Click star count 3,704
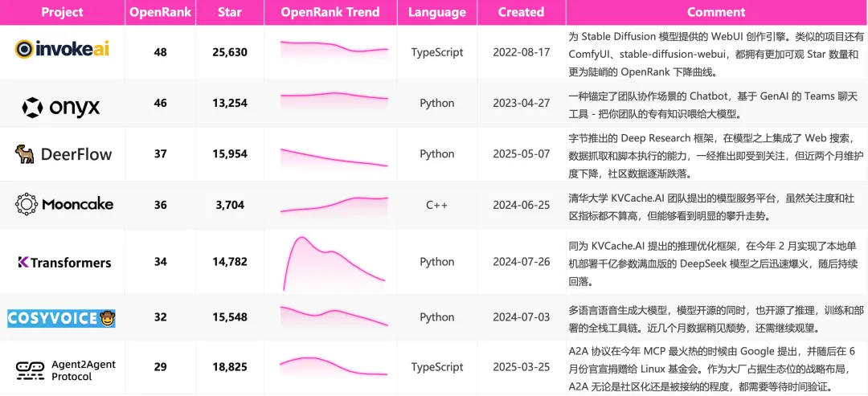 [x=230, y=205]
